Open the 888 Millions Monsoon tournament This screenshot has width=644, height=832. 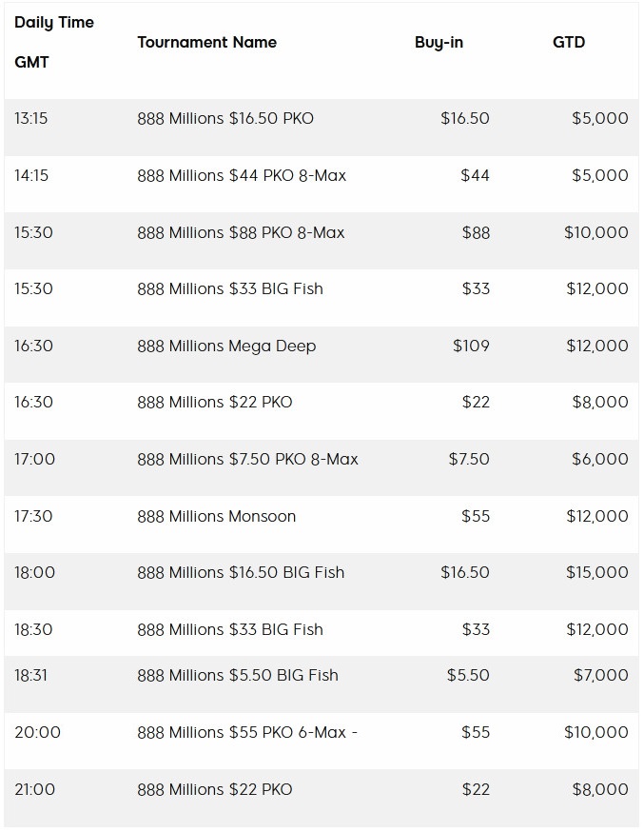216,516
